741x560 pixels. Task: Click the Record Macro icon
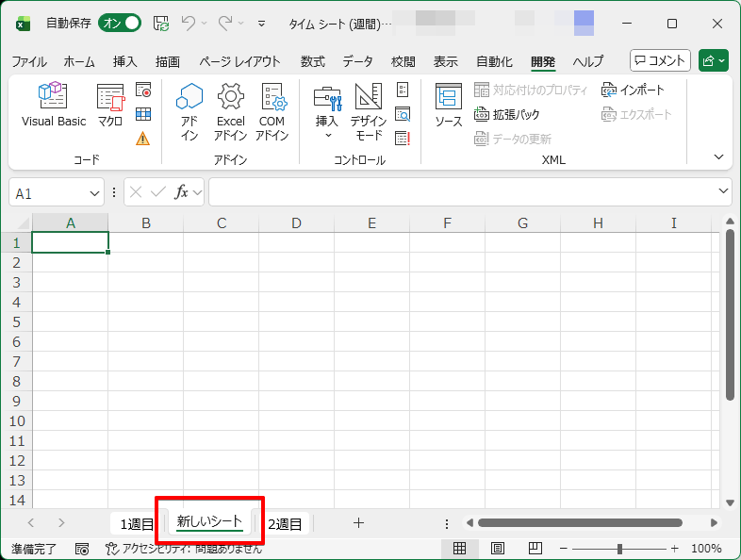pyautogui.click(x=143, y=90)
